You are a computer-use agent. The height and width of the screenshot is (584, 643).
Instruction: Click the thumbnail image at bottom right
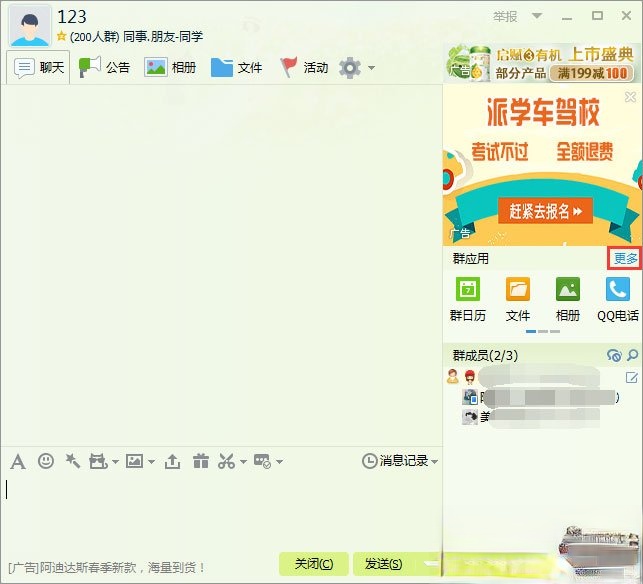pyautogui.click(x=600, y=552)
